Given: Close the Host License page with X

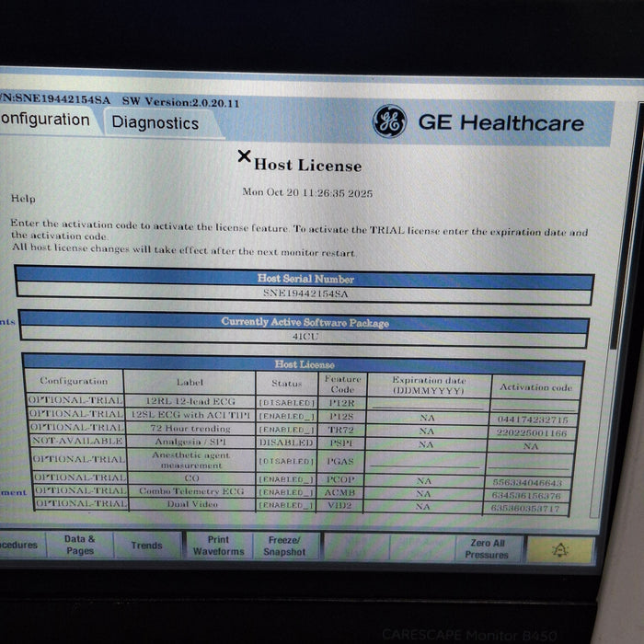Looking at the screenshot, I should click(x=245, y=156).
